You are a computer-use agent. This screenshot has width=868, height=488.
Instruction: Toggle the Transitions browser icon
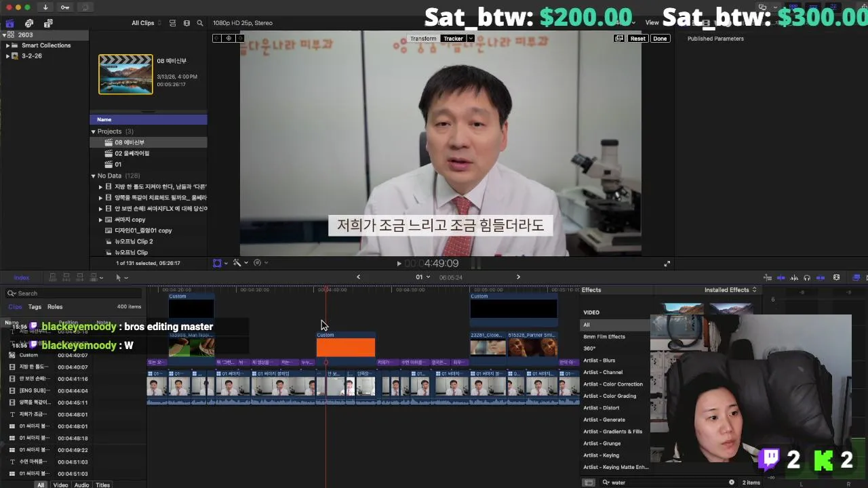tap(866, 277)
